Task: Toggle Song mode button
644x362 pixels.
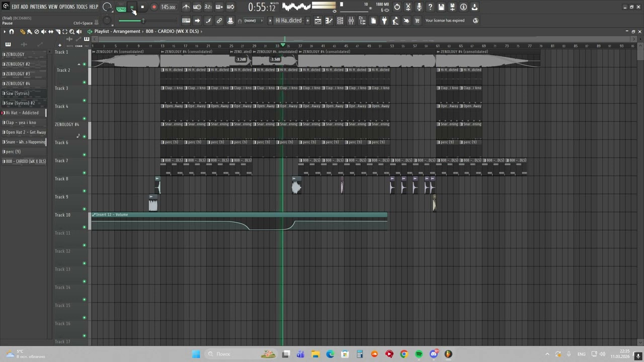Action: tap(121, 9)
